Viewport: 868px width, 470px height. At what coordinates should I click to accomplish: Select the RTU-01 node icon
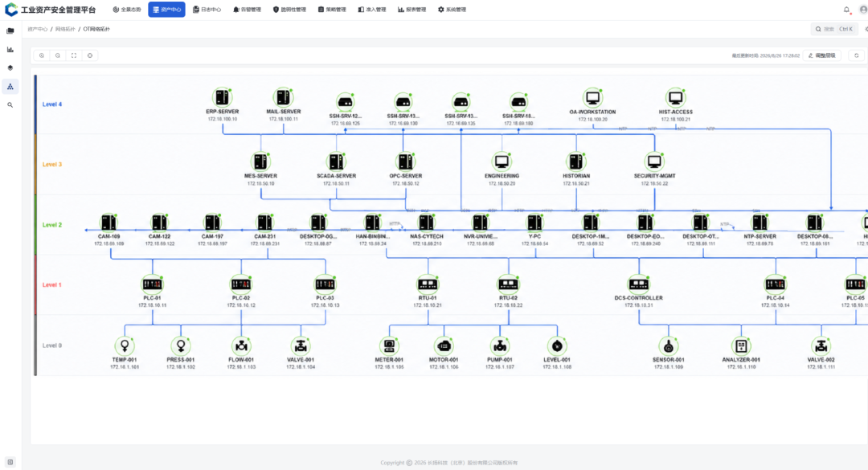(x=428, y=284)
